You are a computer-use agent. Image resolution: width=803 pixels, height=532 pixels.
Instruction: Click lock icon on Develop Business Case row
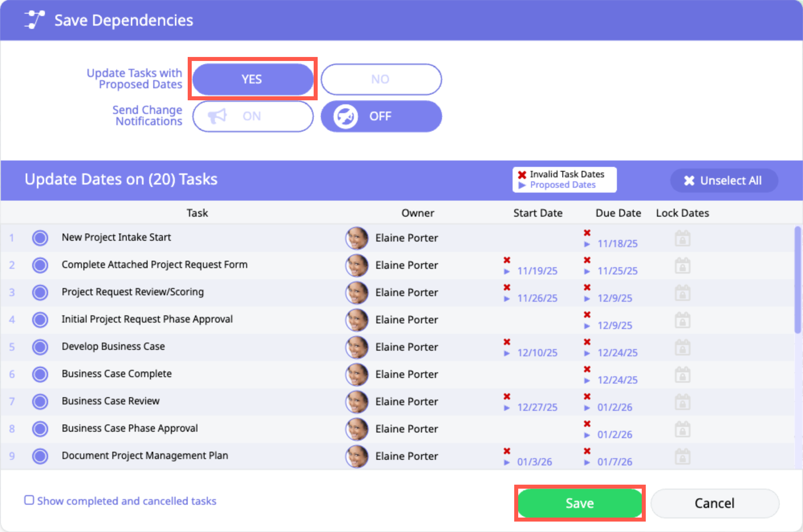pos(682,347)
